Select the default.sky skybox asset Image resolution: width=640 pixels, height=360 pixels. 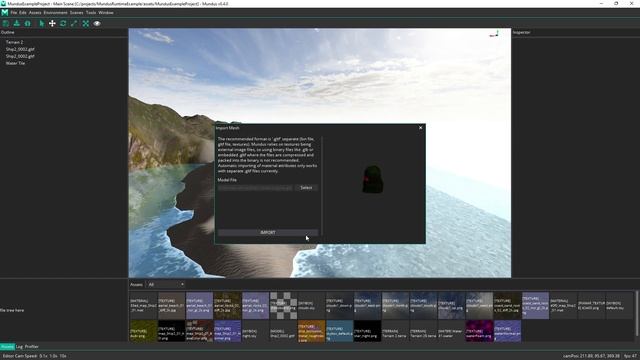click(619, 305)
